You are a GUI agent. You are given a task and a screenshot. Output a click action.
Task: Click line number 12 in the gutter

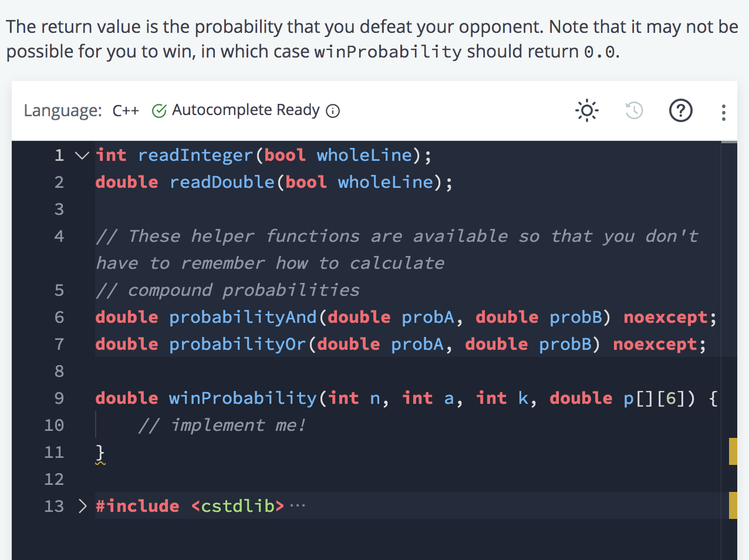click(54, 480)
